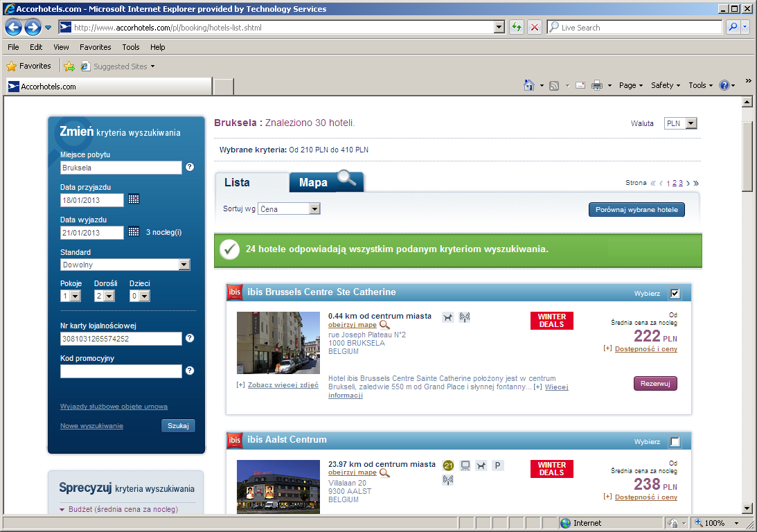Open Dostępność i ceny for 222 PLN hotel

pyautogui.click(x=646, y=348)
